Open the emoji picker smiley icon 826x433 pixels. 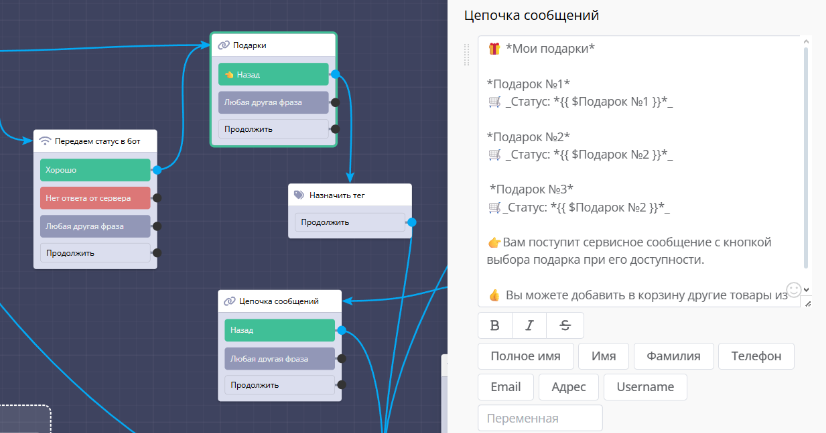tap(795, 290)
